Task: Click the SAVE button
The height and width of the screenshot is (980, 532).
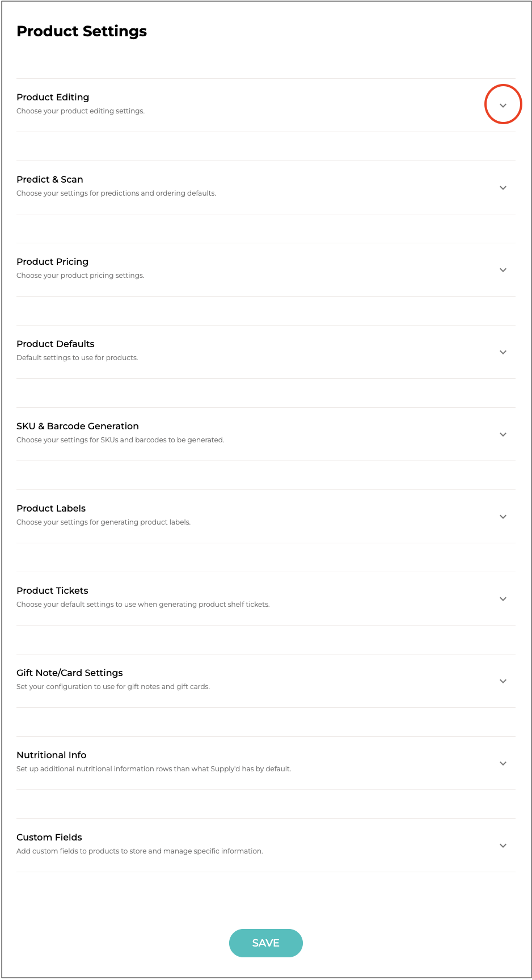Action: click(x=265, y=943)
